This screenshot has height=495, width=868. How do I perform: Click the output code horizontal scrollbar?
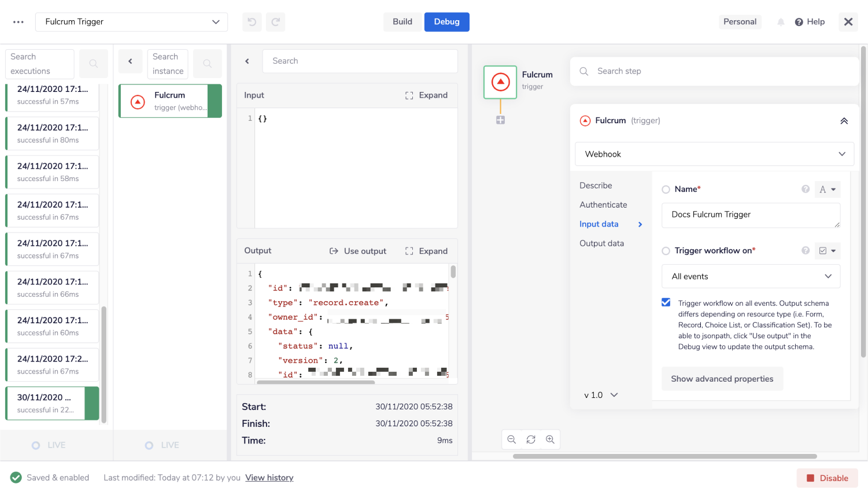pyautogui.click(x=316, y=382)
